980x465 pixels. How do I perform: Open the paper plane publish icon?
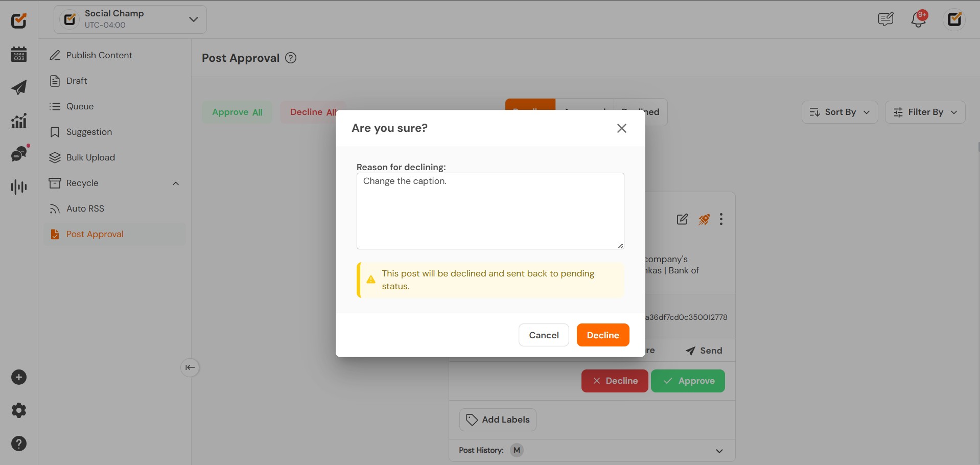(19, 87)
